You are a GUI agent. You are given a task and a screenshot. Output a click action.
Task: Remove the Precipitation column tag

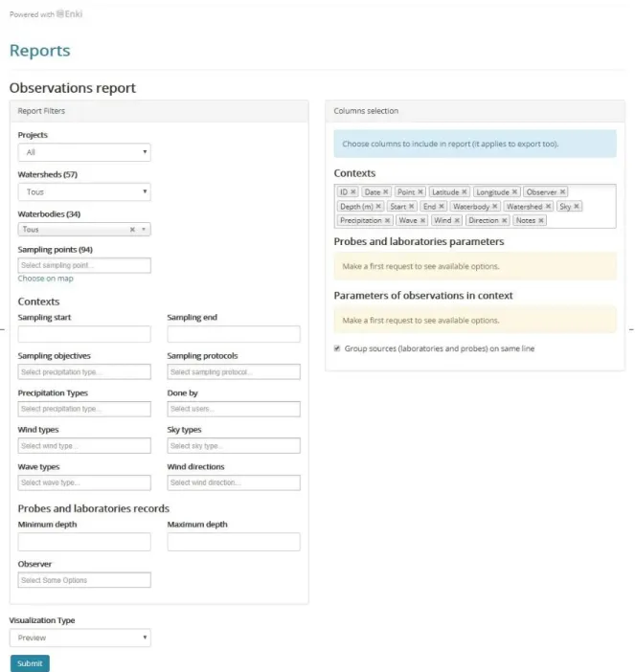pos(387,220)
